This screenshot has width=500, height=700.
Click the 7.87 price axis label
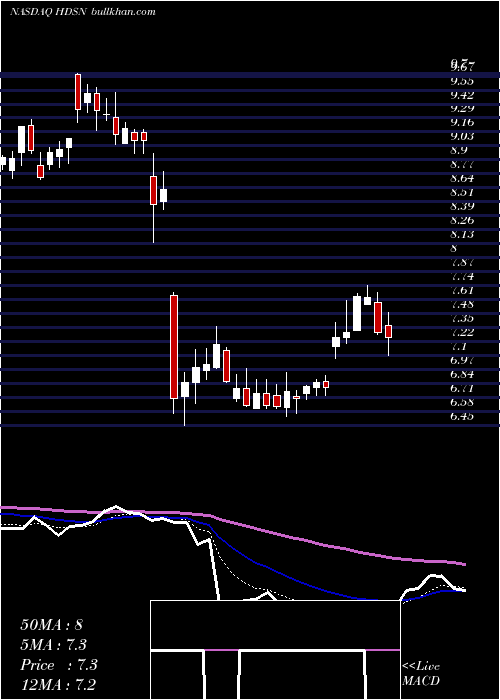(x=462, y=262)
